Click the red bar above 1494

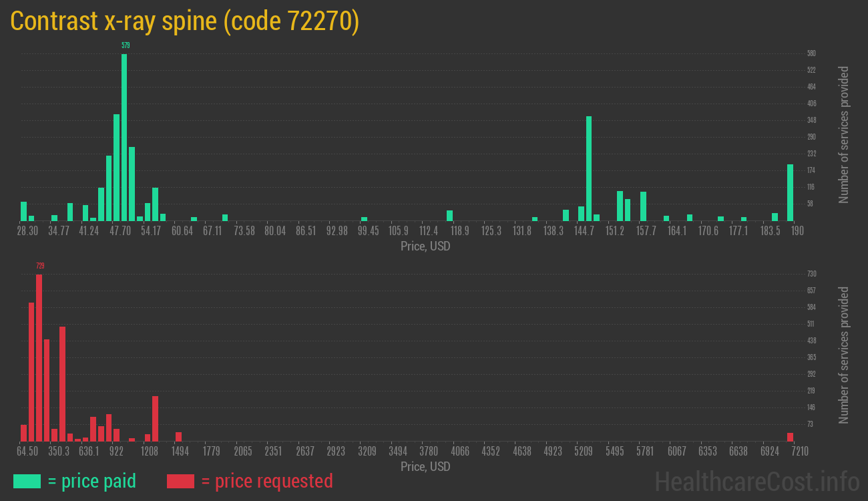click(x=178, y=436)
